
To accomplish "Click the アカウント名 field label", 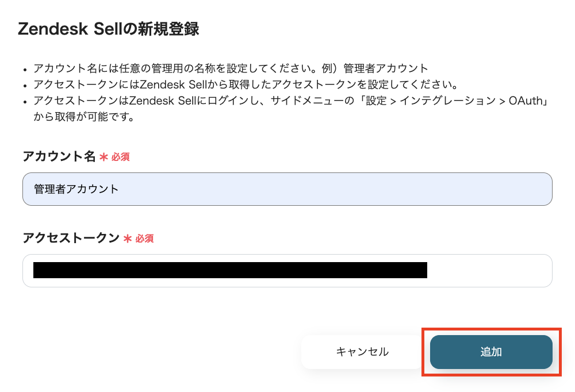I will click(59, 156).
